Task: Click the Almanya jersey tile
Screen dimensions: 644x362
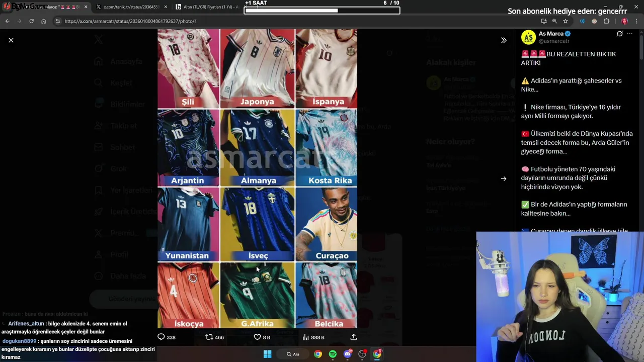Action: [x=257, y=148]
